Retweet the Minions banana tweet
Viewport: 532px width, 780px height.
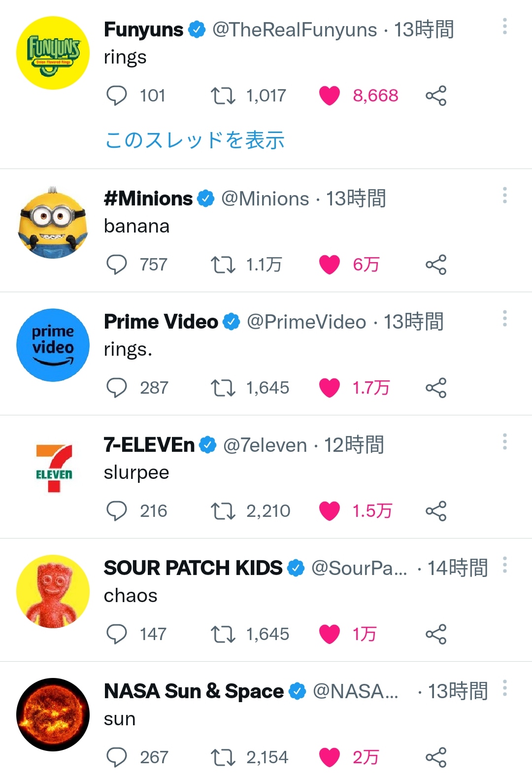(223, 265)
